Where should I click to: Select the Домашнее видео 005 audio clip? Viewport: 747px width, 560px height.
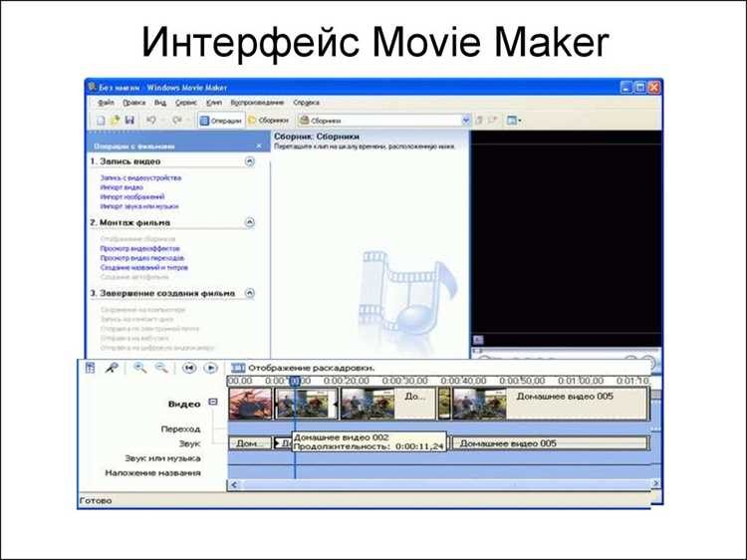point(550,443)
